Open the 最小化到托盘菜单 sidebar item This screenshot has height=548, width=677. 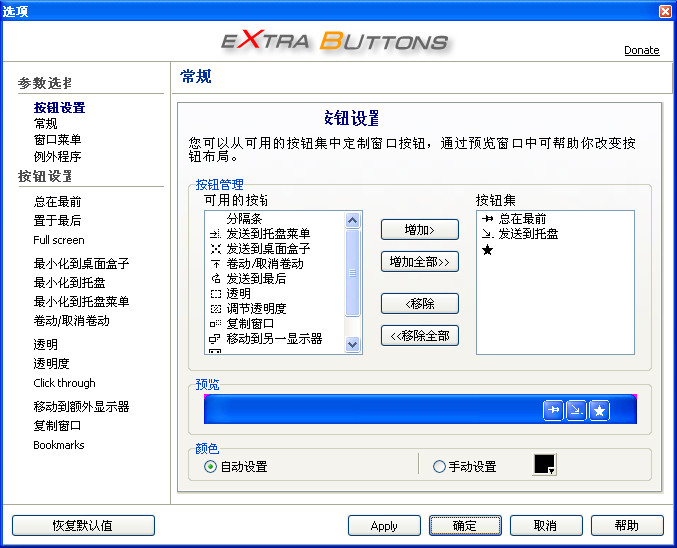click(x=81, y=301)
